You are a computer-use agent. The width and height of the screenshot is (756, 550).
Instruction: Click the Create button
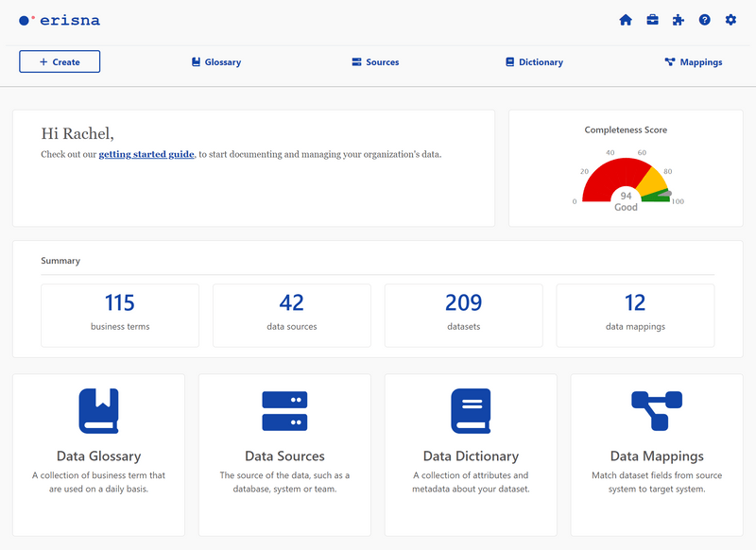[x=60, y=61]
